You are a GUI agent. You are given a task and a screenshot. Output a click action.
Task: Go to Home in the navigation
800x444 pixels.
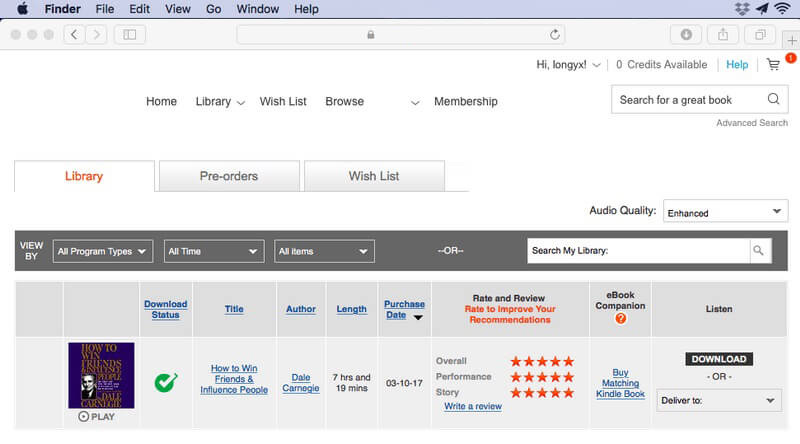tap(161, 102)
